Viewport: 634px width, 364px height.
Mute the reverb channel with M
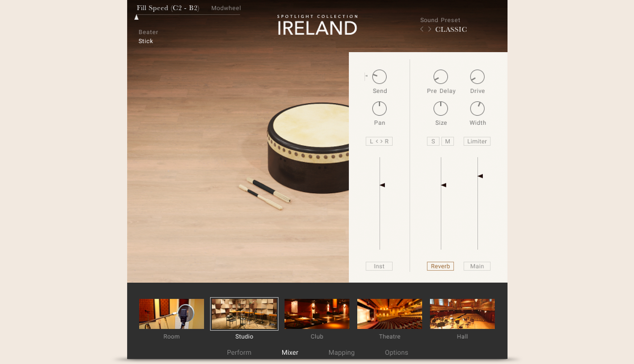point(447,141)
